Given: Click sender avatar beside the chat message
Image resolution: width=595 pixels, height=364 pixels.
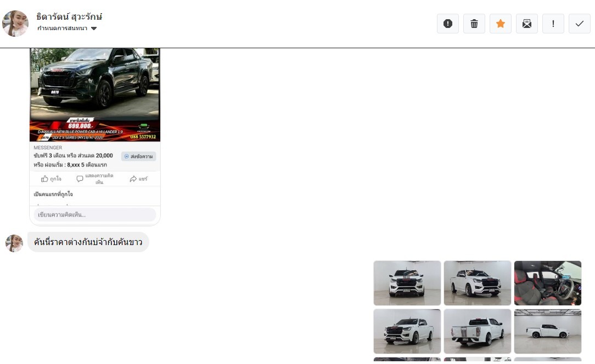Looking at the screenshot, I should (x=14, y=243).
